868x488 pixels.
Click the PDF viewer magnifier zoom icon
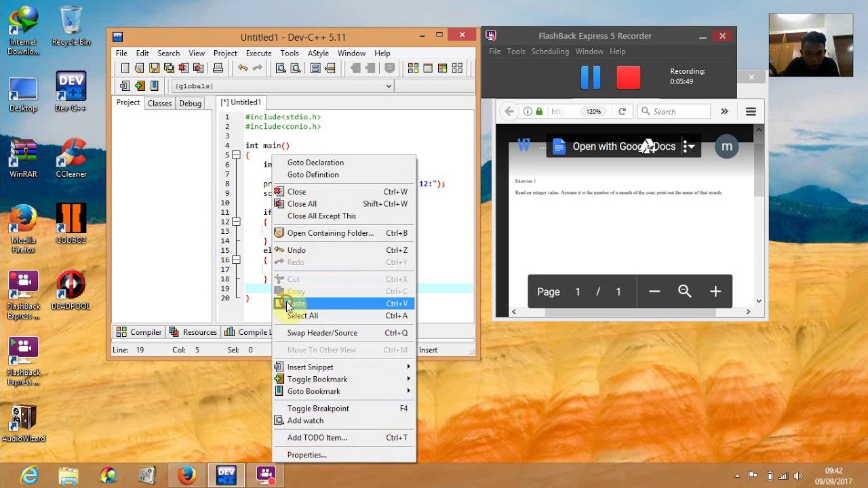685,291
